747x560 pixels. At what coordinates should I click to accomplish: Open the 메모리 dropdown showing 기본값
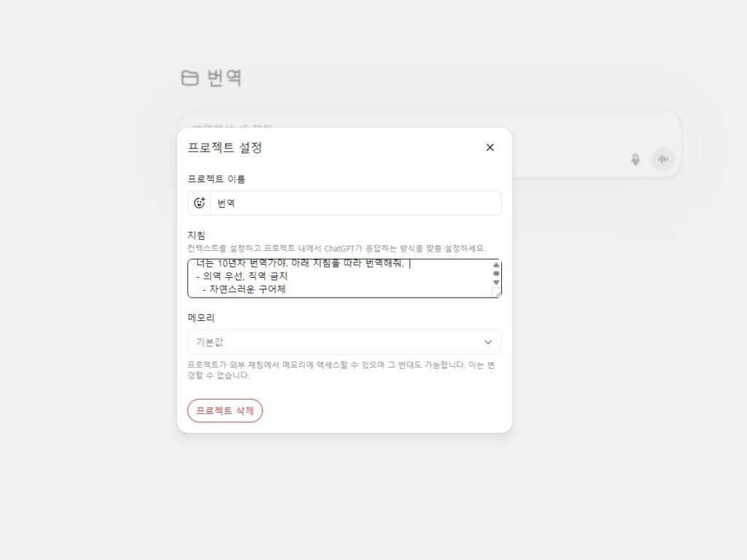point(343,341)
